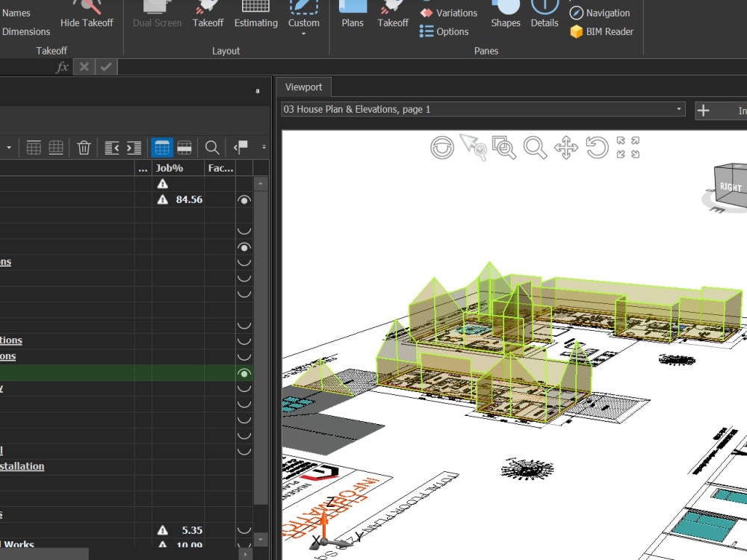Click the worksheet vertical scrollbar thumb
This screenshot has height=560, width=747.
pos(260,346)
